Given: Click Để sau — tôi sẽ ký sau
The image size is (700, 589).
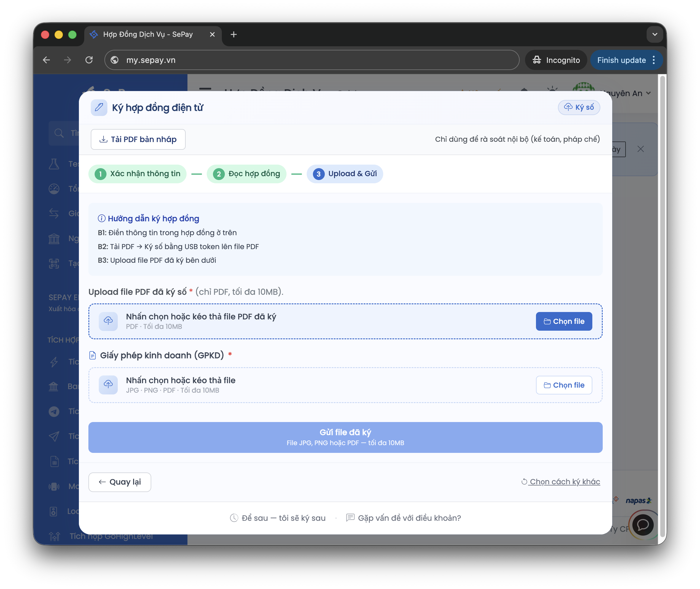Looking at the screenshot, I should [278, 518].
